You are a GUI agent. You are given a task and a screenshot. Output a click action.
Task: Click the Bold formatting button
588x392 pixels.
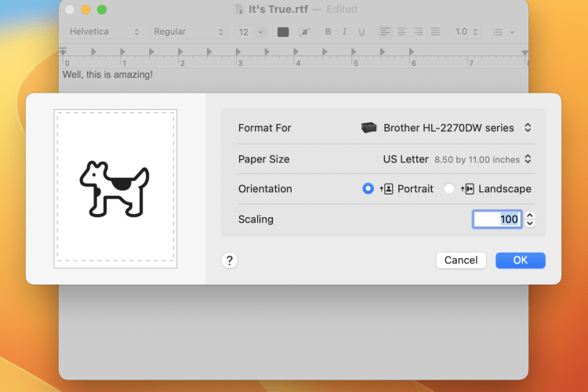point(328,32)
